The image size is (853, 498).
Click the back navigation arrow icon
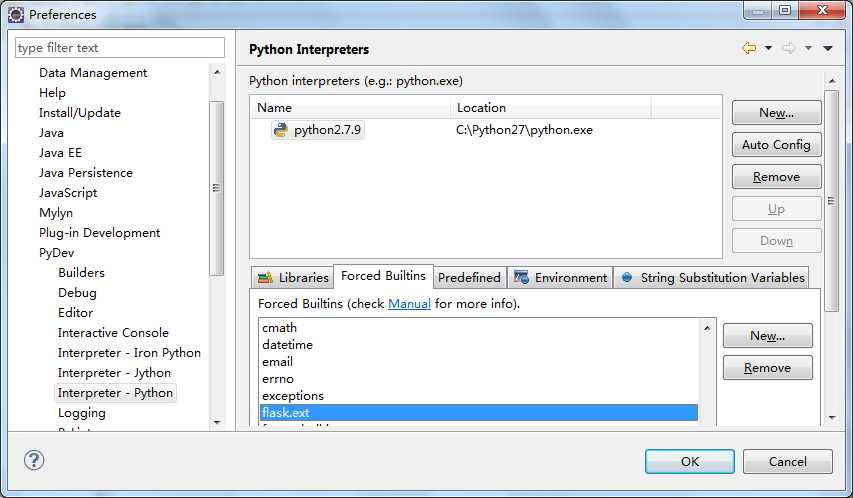point(748,48)
